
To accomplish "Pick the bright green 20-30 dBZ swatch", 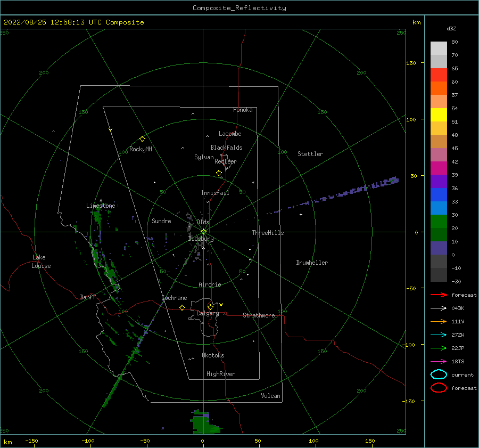I will click(439, 222).
